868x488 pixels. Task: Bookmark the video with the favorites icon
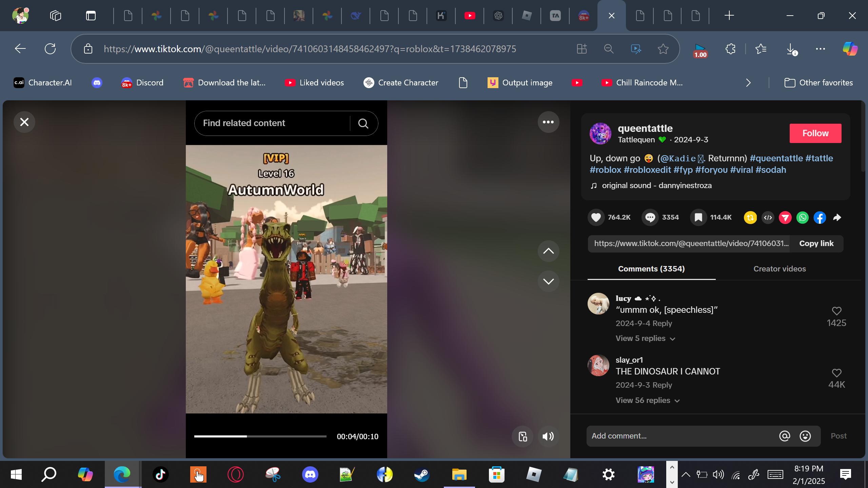pyautogui.click(x=698, y=217)
